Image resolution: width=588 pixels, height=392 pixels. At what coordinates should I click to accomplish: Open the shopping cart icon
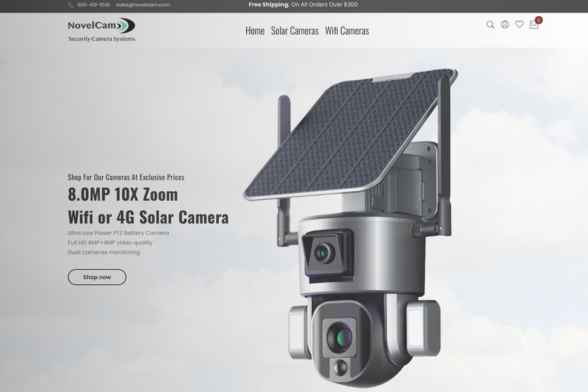pyautogui.click(x=534, y=25)
